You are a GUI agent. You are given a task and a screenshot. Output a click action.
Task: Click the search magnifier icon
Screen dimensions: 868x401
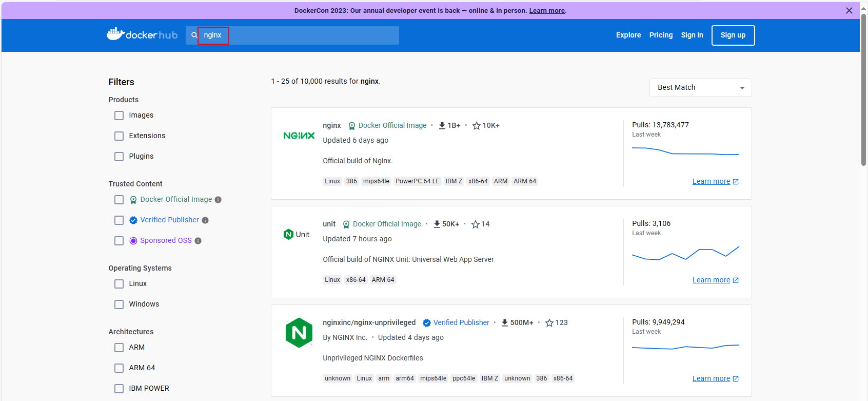pos(194,35)
